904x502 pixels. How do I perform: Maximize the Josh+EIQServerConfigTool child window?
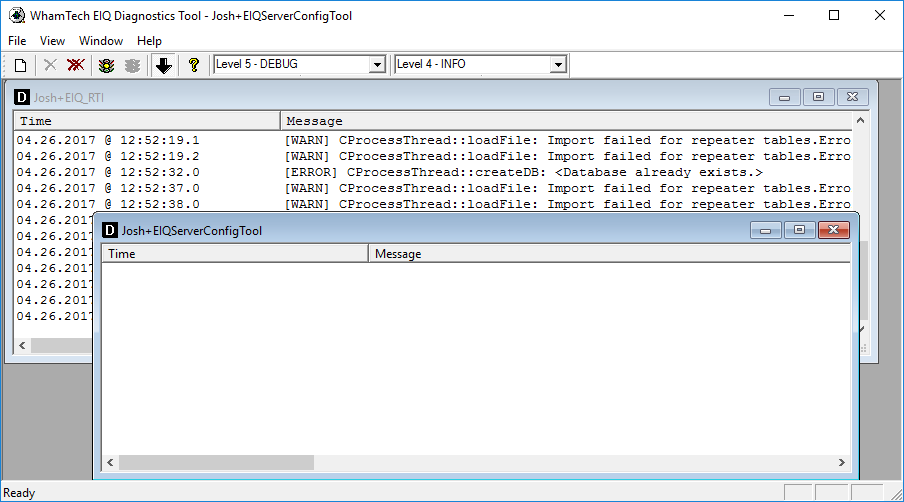click(799, 230)
